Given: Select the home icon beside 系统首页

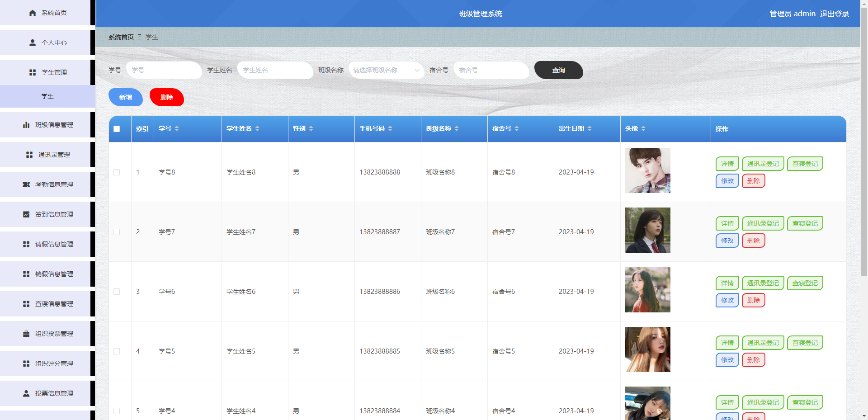Looking at the screenshot, I should tap(32, 13).
